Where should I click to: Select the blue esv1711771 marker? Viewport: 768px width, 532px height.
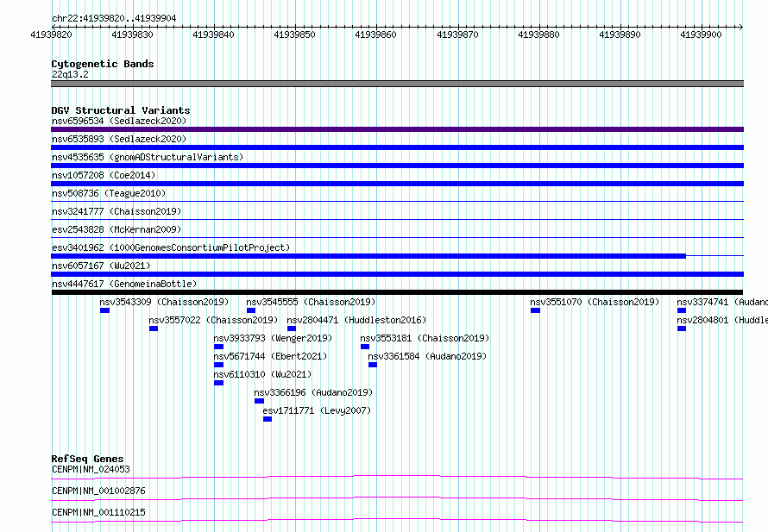268,419
